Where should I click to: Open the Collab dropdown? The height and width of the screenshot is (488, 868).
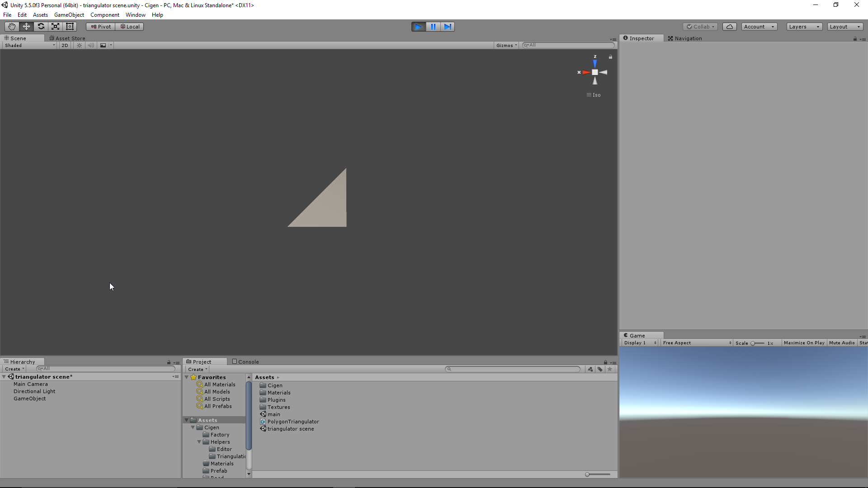tap(700, 27)
